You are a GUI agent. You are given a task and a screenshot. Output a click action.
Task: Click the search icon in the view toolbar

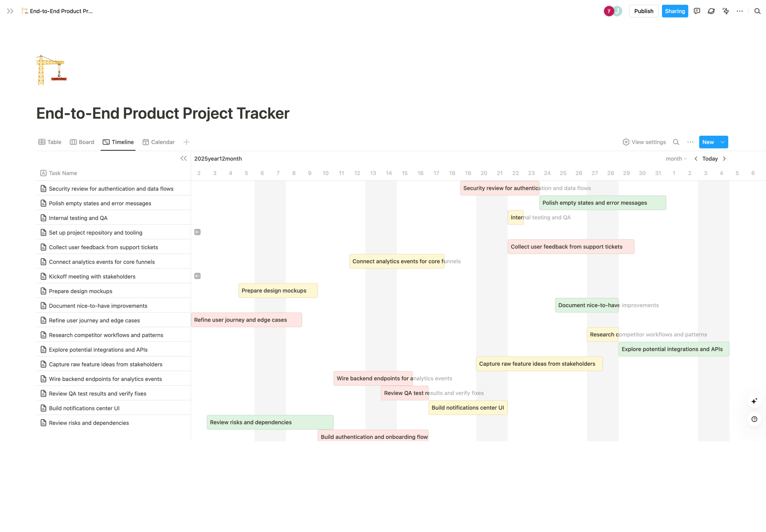[676, 142]
